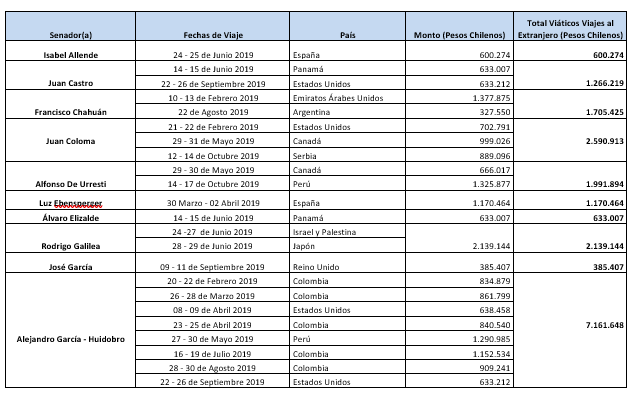Click the 1.377.875 amount cell
Viewport: 637px width, 396px height.
[459, 97]
